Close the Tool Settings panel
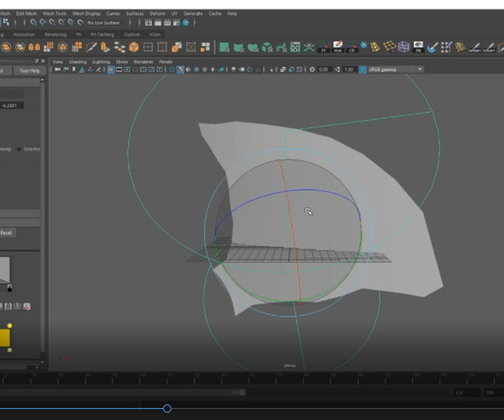The image size is (504, 420). coord(43,61)
